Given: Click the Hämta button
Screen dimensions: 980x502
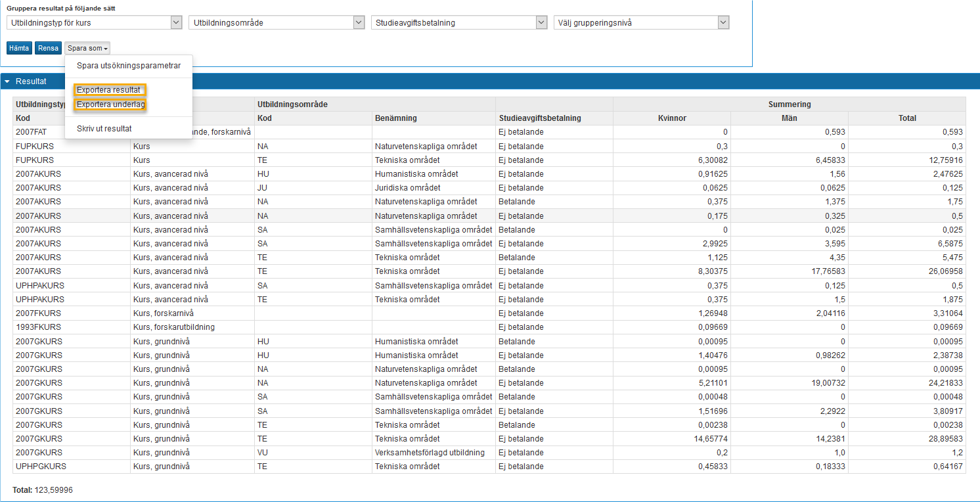Looking at the screenshot, I should click(19, 48).
